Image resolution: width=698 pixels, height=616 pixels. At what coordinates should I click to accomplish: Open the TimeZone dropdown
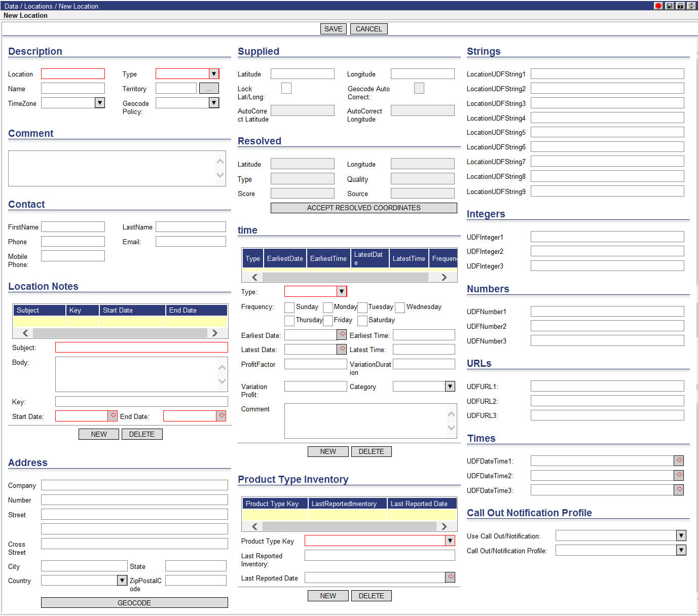[x=100, y=103]
